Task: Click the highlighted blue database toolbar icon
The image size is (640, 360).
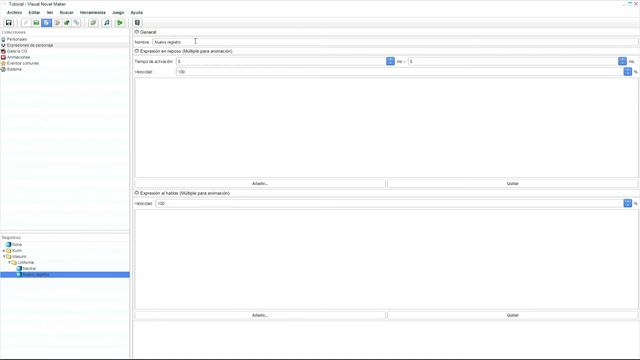Action: [x=47, y=23]
